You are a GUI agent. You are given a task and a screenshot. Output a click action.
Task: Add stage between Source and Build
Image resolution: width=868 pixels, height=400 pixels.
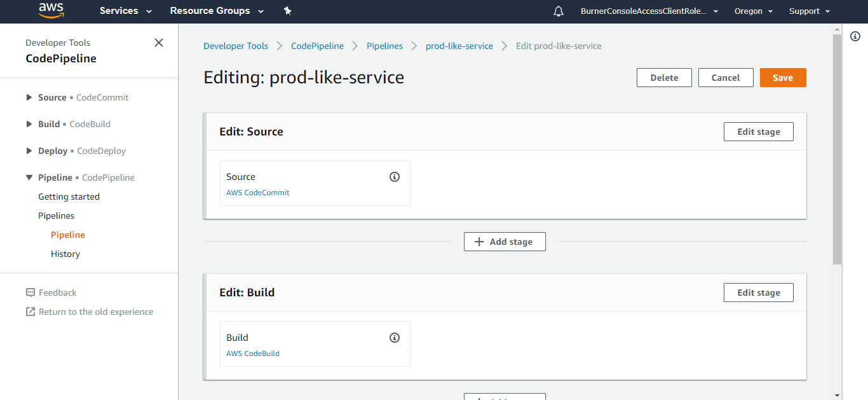tap(505, 242)
